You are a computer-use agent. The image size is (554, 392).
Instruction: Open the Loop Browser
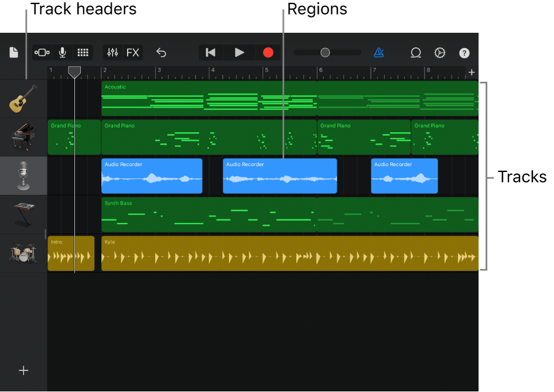(416, 53)
